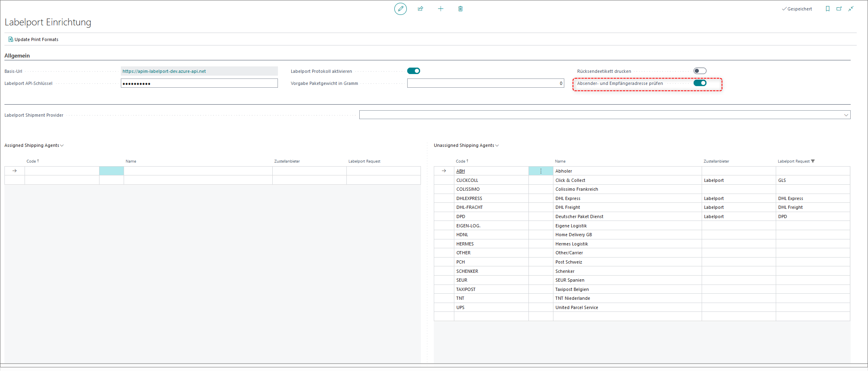This screenshot has height=371, width=868.
Task: Select the SEUR code cell
Action: coord(491,280)
